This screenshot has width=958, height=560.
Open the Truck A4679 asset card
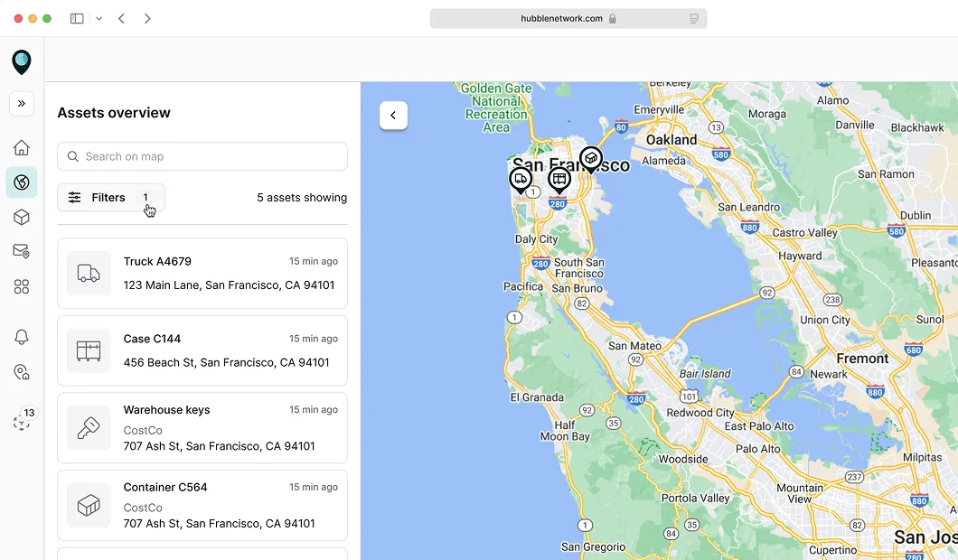tap(202, 272)
